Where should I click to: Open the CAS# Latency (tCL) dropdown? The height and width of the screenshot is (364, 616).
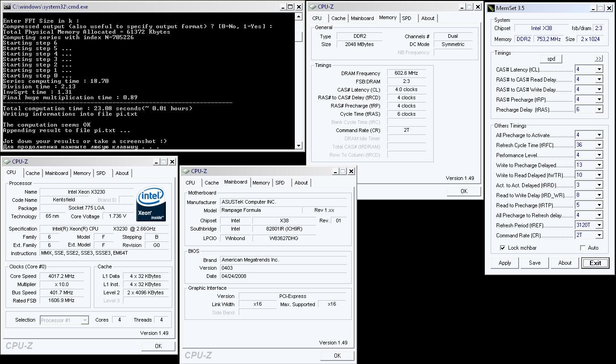click(599, 69)
